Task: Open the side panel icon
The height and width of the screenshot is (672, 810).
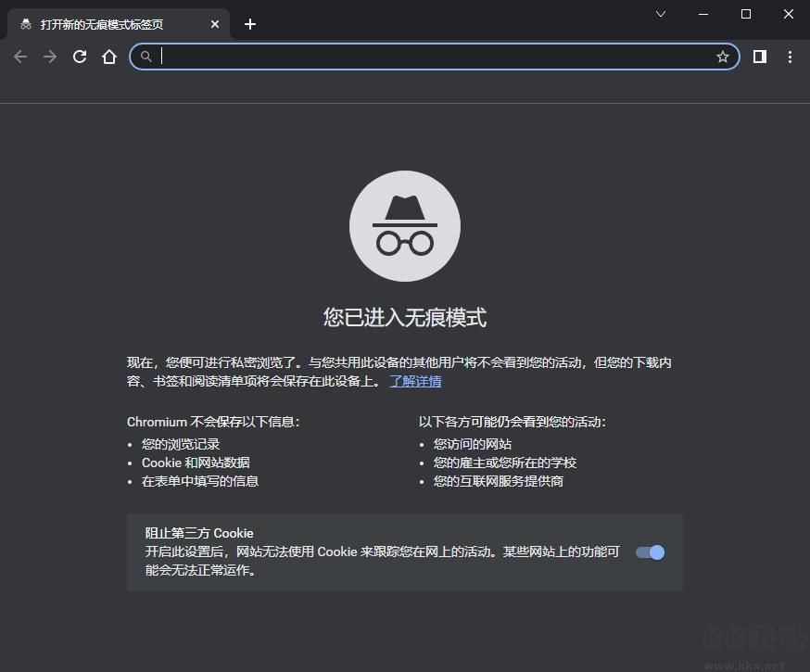Action: click(x=759, y=57)
